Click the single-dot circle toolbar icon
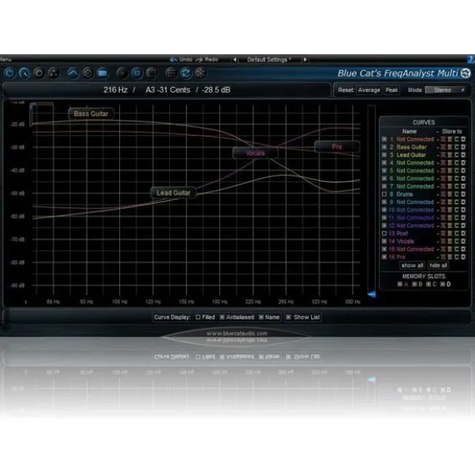Image resolution: width=475 pixels, height=476 pixels. [x=39, y=73]
